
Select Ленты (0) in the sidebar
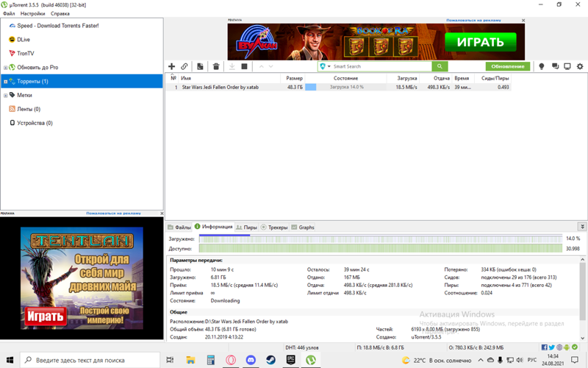[29, 109]
